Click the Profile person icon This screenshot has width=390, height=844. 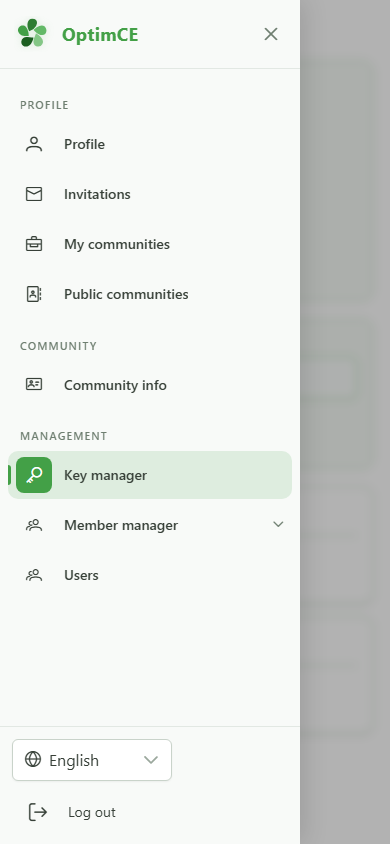click(x=34, y=144)
